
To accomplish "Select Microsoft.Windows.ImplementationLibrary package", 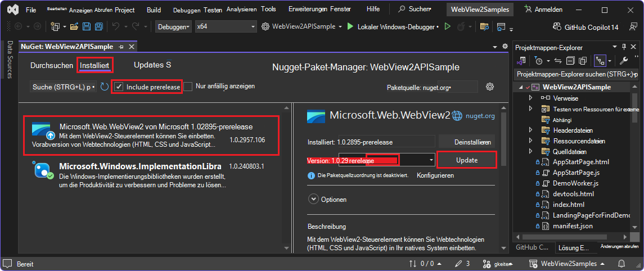I will 151,176.
